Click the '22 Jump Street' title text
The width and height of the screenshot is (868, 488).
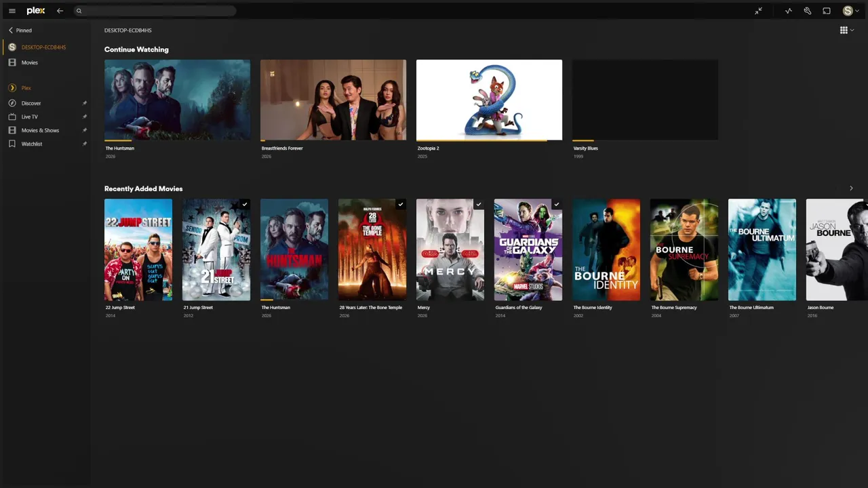[120, 308]
